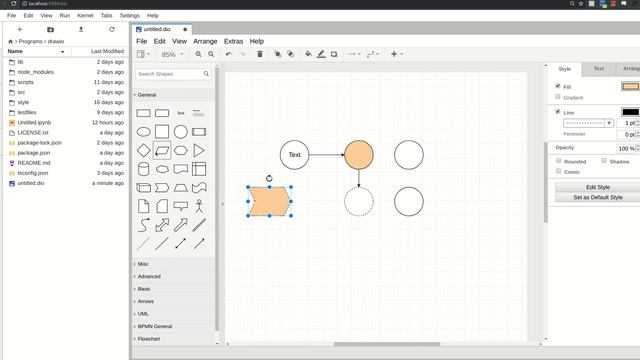Open the node_modules folder

(66, 72)
